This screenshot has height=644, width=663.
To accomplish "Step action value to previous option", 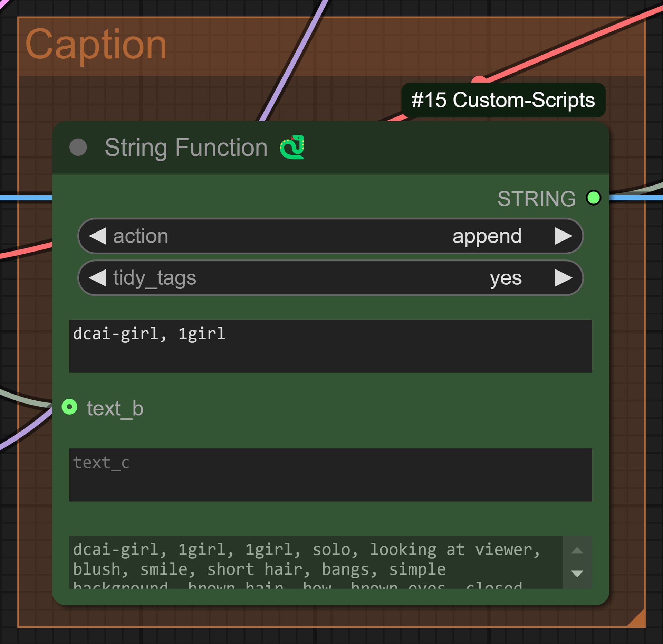I will [97, 236].
